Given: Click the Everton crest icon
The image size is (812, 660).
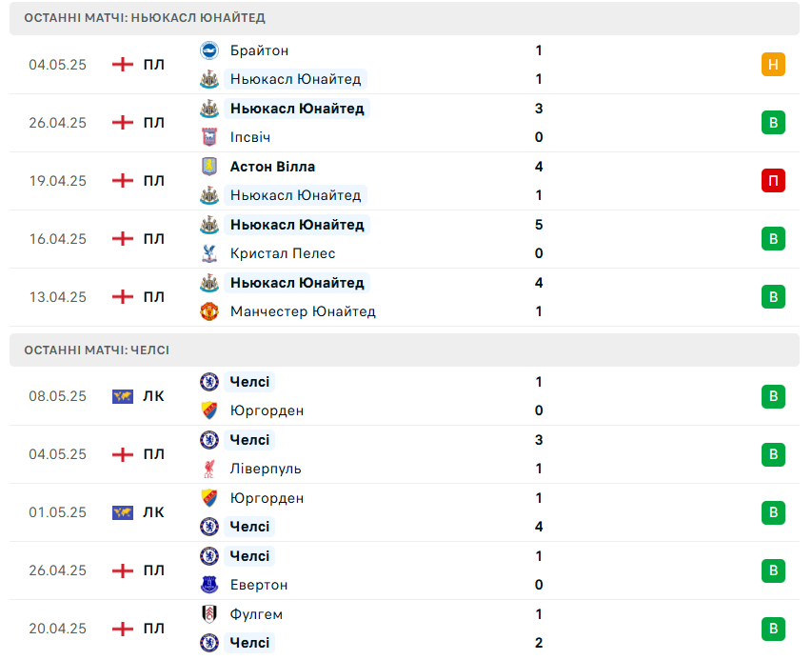Looking at the screenshot, I should [x=208, y=585].
